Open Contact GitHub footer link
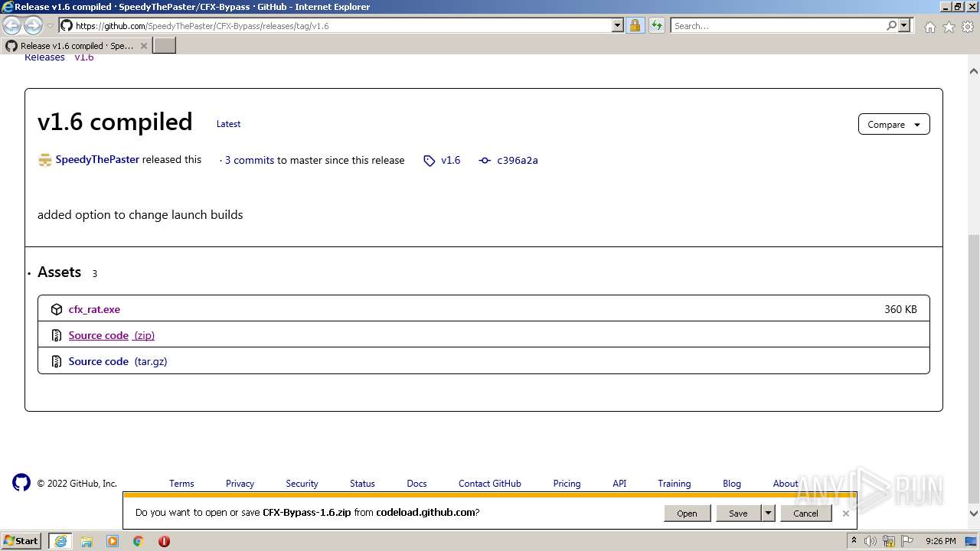 pos(490,484)
